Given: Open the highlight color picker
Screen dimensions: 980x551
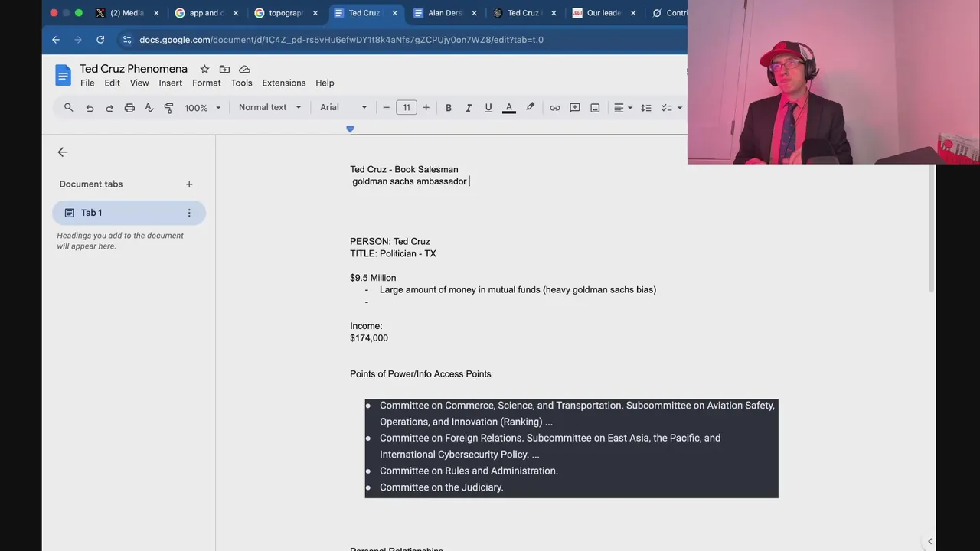Looking at the screenshot, I should (530, 108).
